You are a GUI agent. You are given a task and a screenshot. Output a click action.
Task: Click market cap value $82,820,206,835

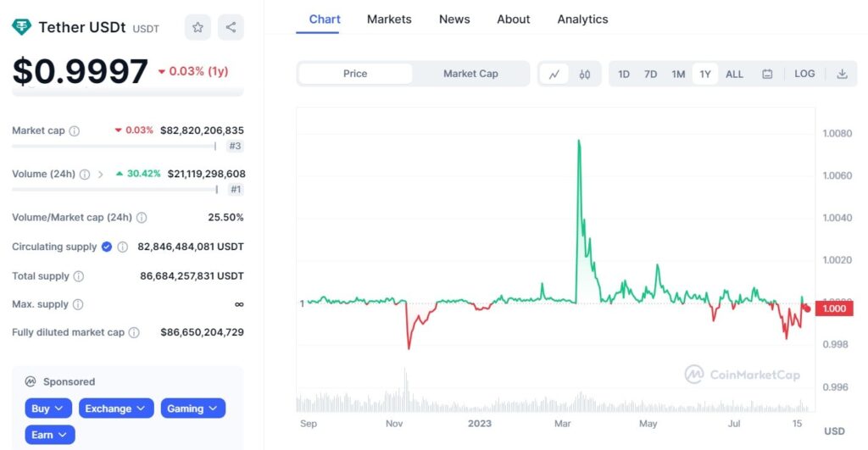click(202, 131)
